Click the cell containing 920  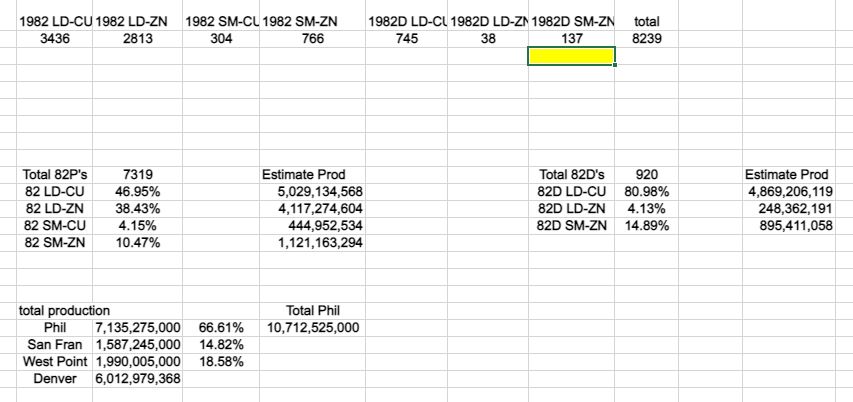click(646, 175)
